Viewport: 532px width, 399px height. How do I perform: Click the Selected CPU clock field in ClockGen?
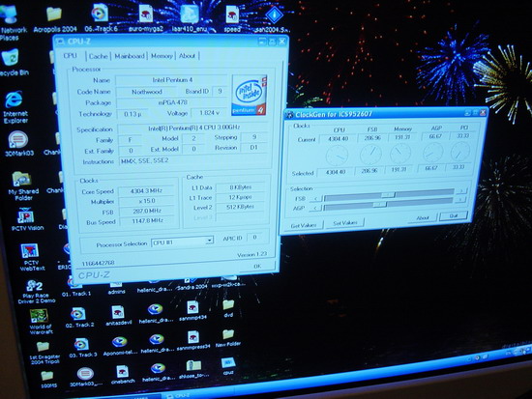point(336,172)
